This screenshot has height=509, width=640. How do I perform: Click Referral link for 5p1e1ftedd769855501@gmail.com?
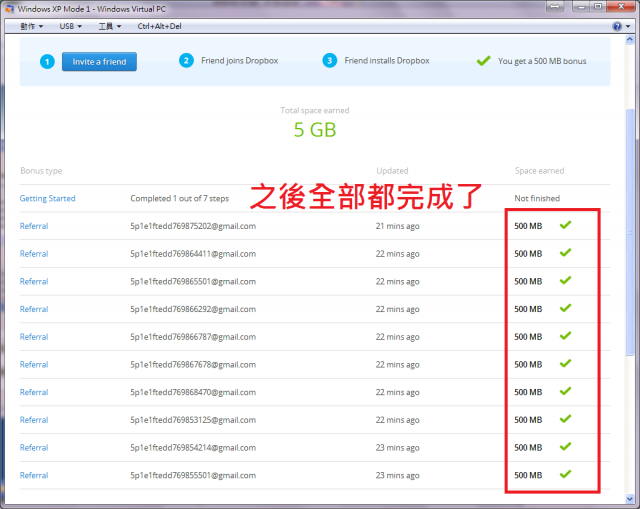click(34, 476)
